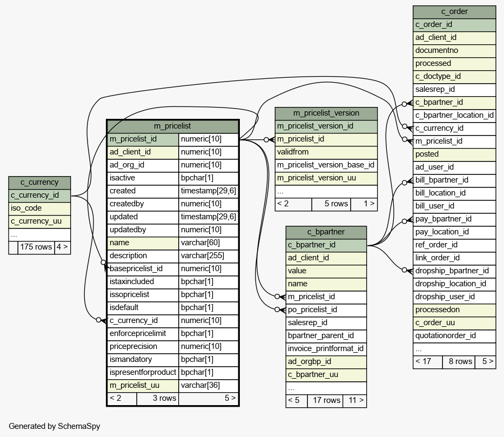Click the 'Generated by SchemaSpy' footer text
Viewport: 504px width, 437px height.
pos(55,426)
